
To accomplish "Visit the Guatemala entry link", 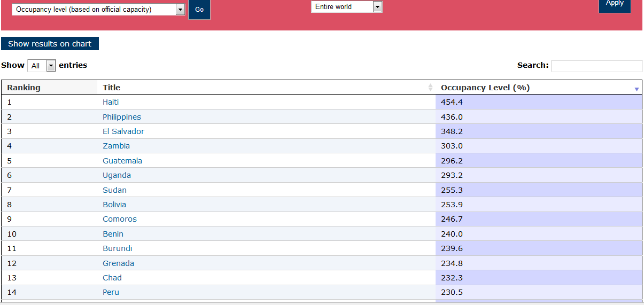I will click(x=122, y=161).
